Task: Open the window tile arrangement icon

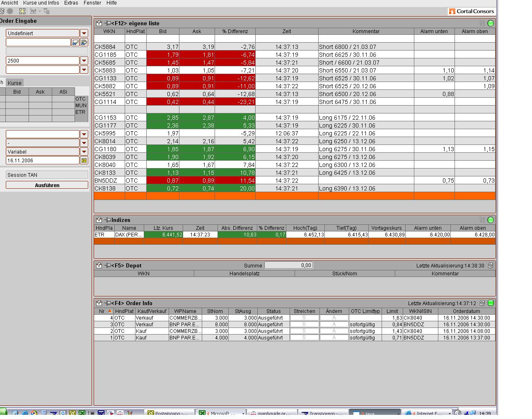Action: click(x=22, y=11)
